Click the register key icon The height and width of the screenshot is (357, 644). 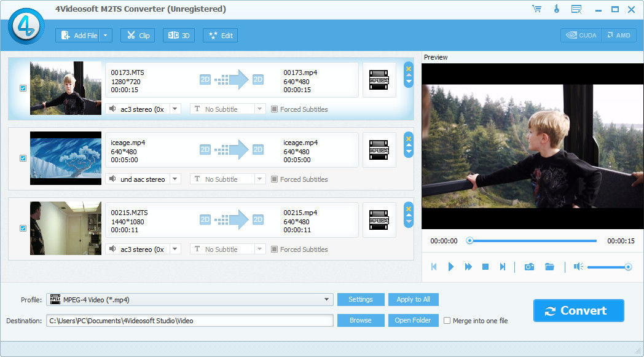click(557, 9)
